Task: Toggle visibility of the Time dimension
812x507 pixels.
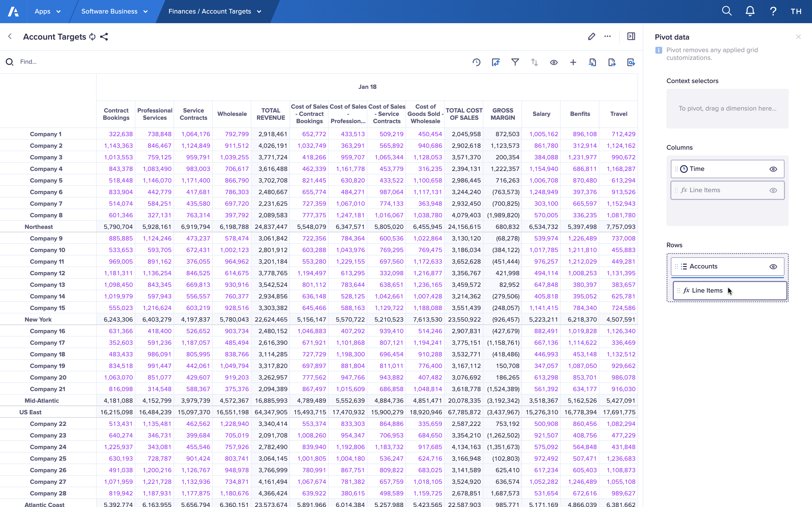Action: pyautogui.click(x=773, y=169)
